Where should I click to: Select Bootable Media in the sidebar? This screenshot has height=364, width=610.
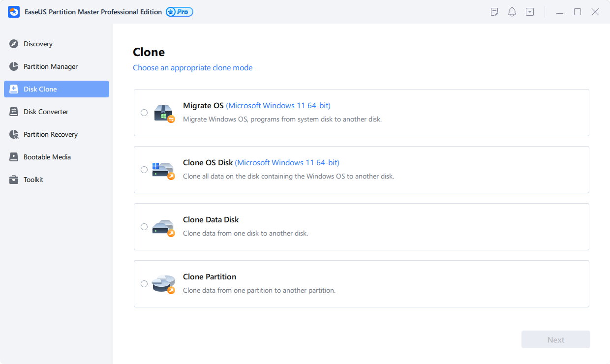coord(47,156)
